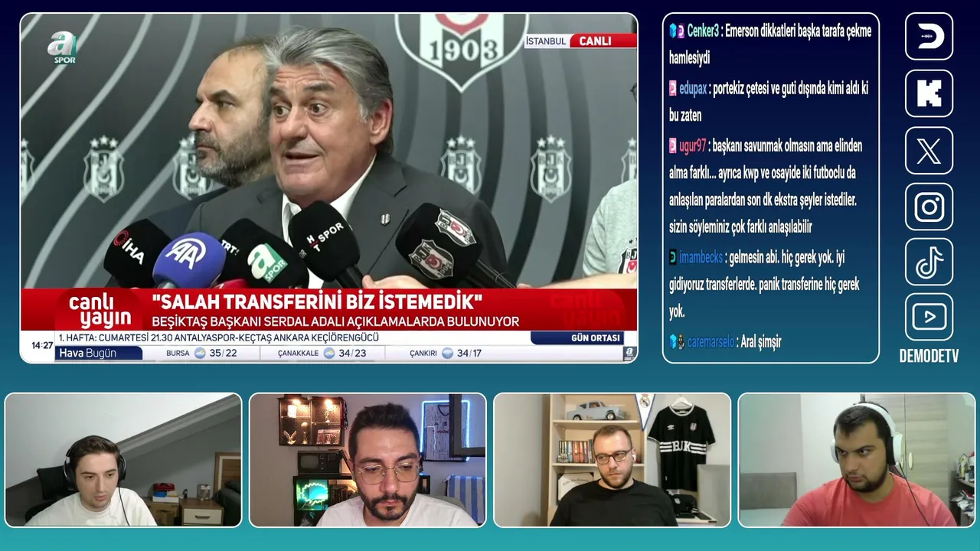This screenshot has width=980, height=551.
Task: Click the 14:27 clock on the broadcast
Action: 42,345
